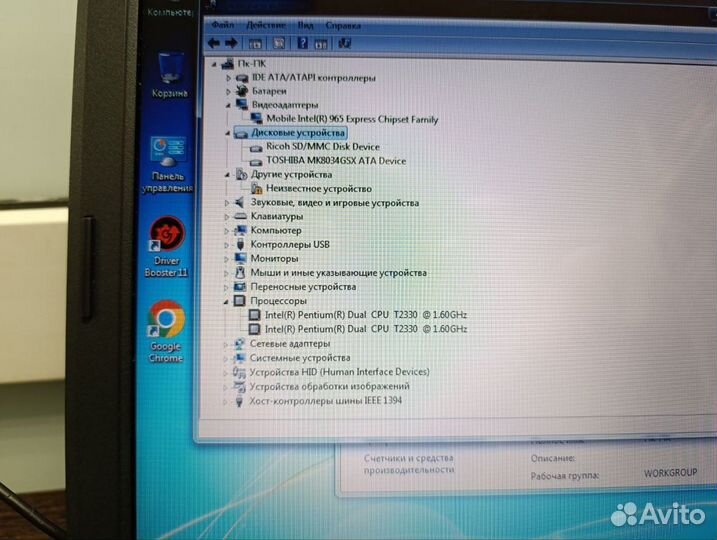This screenshot has height=540, width=717.
Task: Click the Мониторы category icon
Action: 241,258
